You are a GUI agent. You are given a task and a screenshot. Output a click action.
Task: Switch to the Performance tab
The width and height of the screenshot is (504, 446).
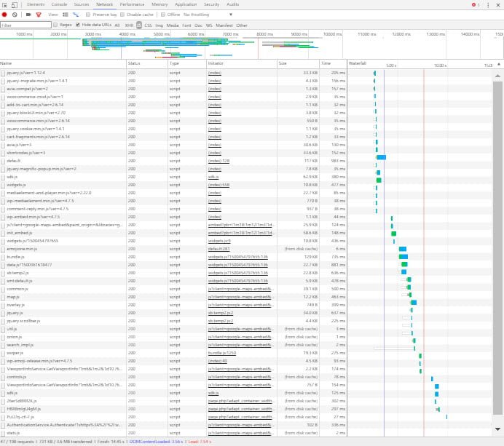point(132,4)
